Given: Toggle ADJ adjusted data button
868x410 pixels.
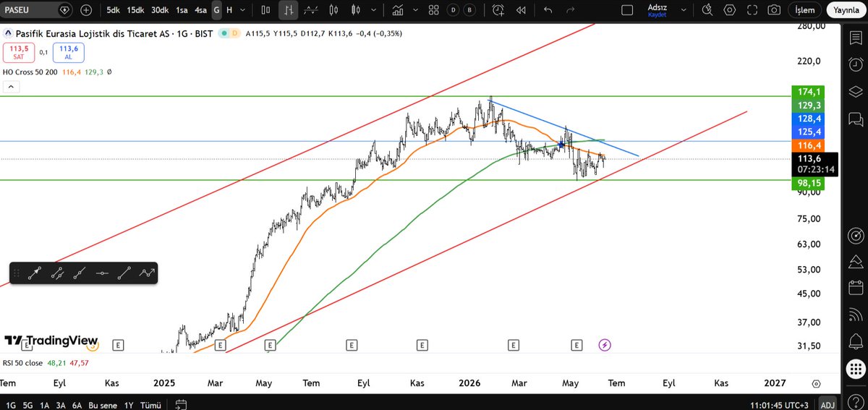Looking at the screenshot, I should tap(827, 404).
